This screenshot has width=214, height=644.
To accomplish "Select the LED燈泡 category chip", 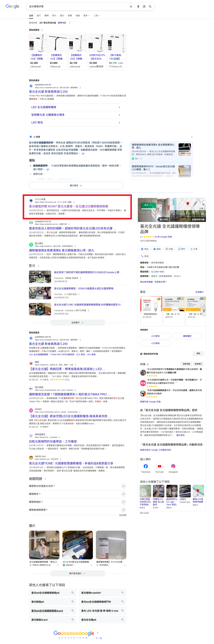I will pos(155,336).
